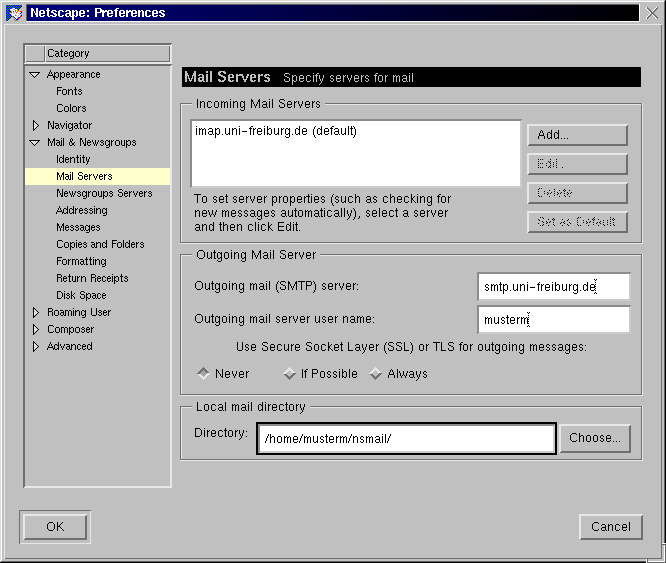Open the Formatting preferences
666x563 pixels.
pos(81,261)
